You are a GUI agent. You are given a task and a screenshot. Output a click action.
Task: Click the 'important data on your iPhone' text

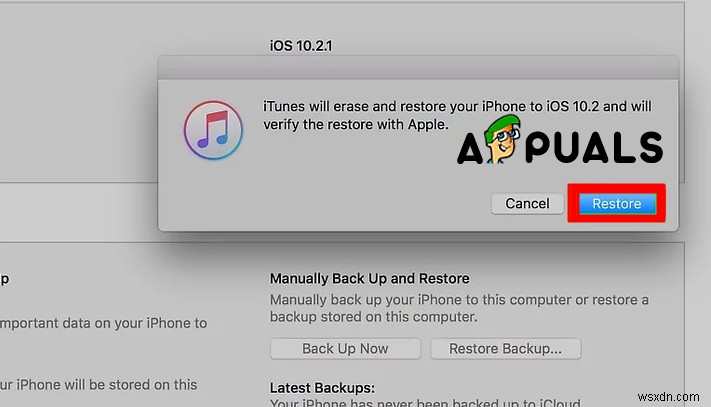[104, 322]
